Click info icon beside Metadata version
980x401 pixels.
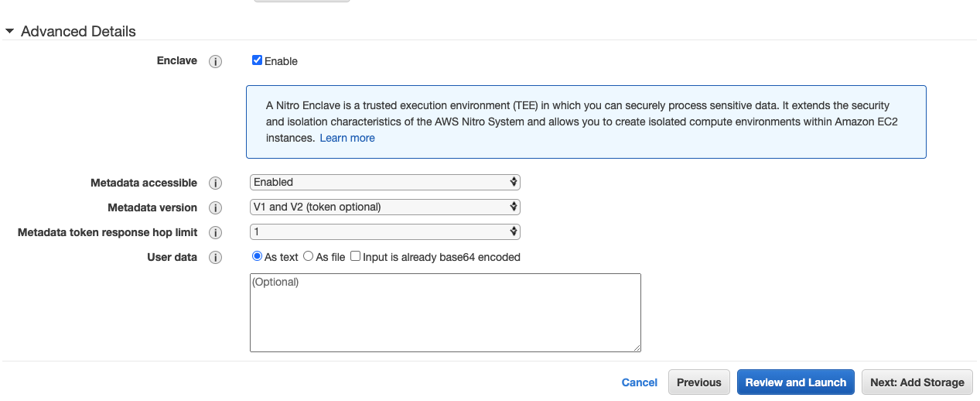pos(216,208)
